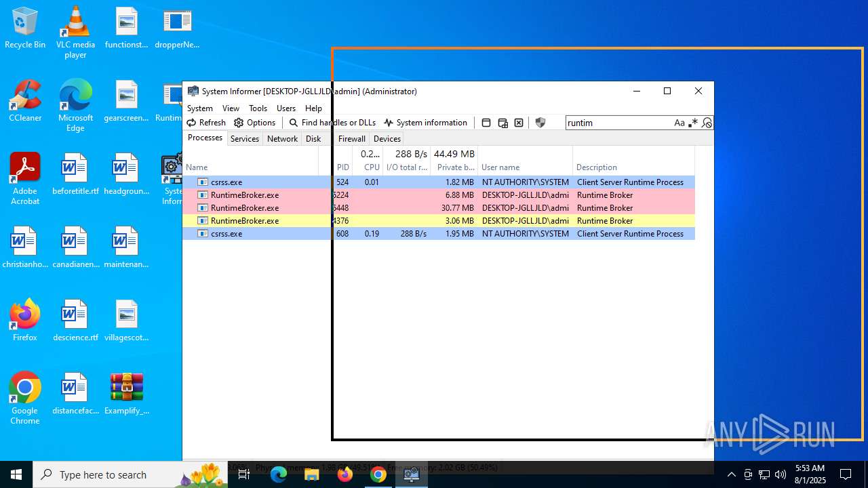Sort by the CPU column header
Viewport: 868px width, 488px height.
(x=368, y=161)
